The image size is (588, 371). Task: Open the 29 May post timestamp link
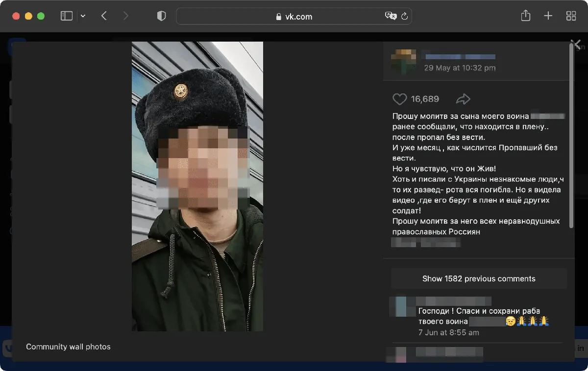pos(460,68)
